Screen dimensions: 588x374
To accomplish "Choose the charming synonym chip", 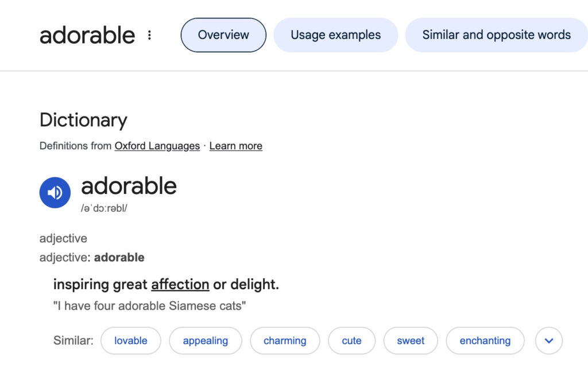I will pyautogui.click(x=285, y=341).
